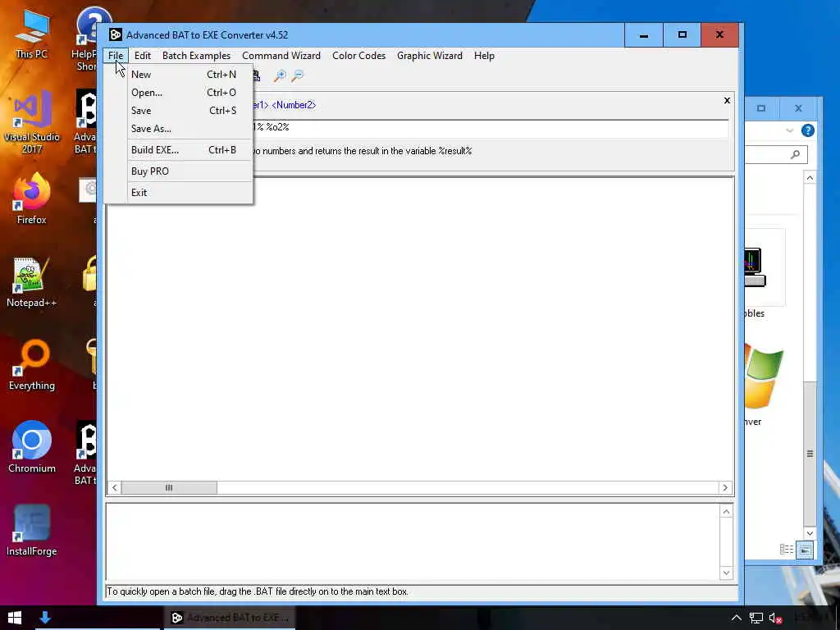The image size is (840, 630).
Task: Open Everything search desktop shortcut
Action: click(32, 365)
